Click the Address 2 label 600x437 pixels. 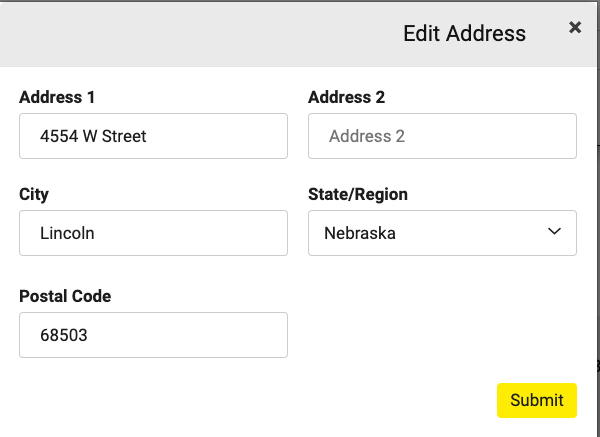pyautogui.click(x=346, y=97)
